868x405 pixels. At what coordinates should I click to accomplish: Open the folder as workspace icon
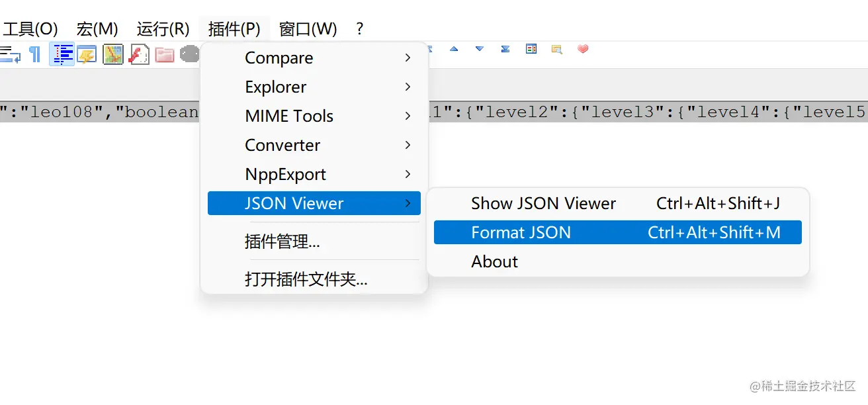click(x=165, y=54)
